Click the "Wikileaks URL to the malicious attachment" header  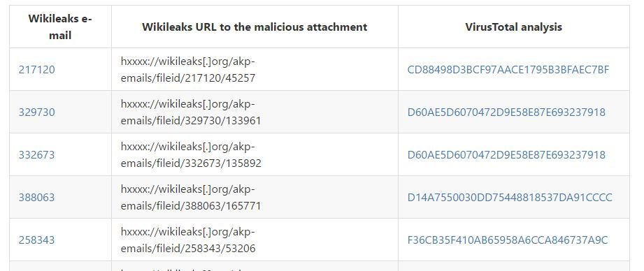(x=255, y=27)
